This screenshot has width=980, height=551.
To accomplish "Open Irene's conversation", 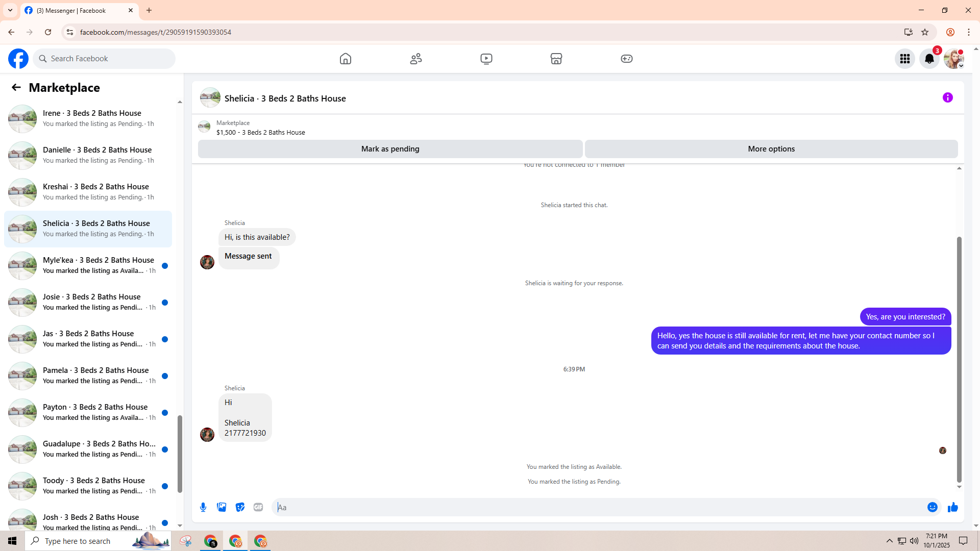I will [88, 118].
